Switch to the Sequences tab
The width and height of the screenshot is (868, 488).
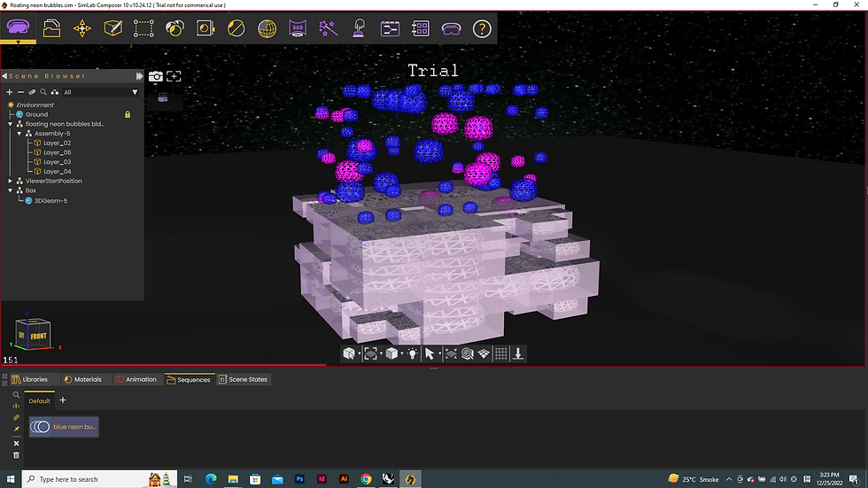pos(188,380)
